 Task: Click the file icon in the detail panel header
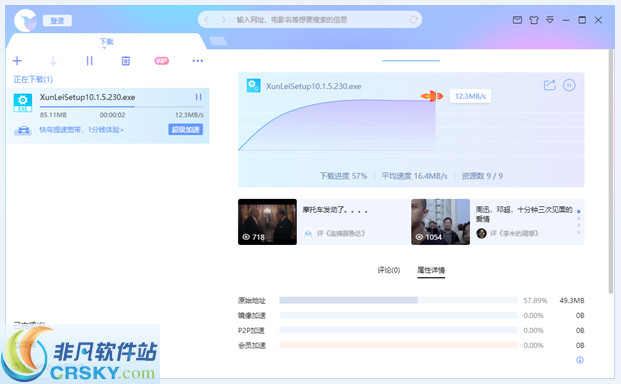coord(253,86)
